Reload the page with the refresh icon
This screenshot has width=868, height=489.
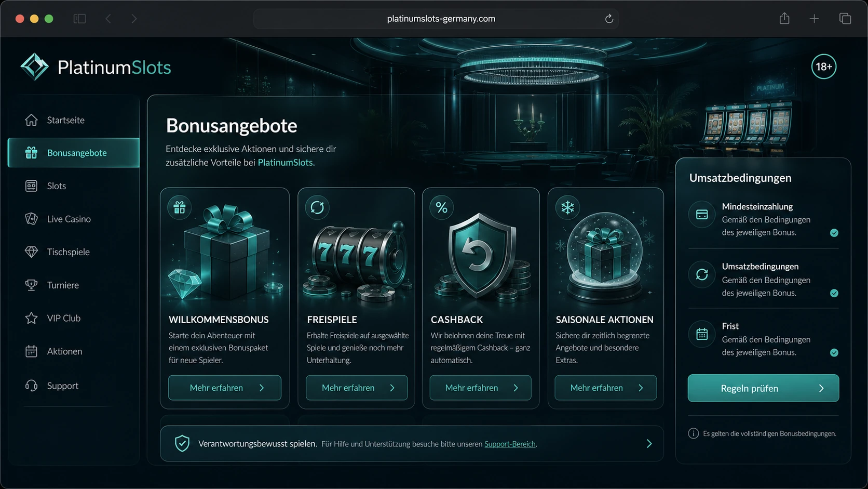[x=609, y=19]
